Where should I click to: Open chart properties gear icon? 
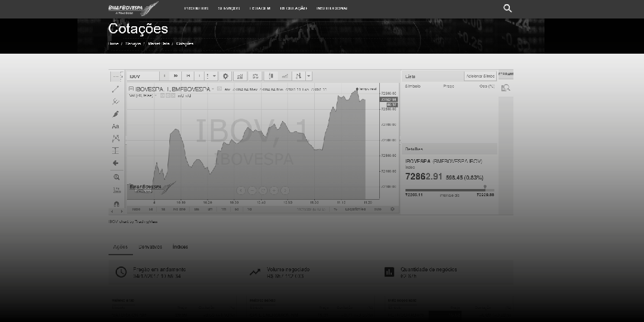coord(225,76)
